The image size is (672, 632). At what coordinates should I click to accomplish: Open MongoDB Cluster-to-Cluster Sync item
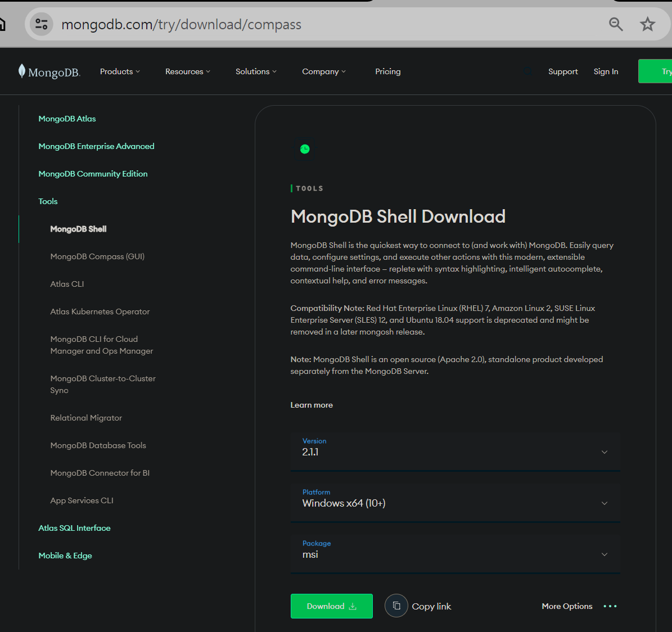click(x=103, y=385)
